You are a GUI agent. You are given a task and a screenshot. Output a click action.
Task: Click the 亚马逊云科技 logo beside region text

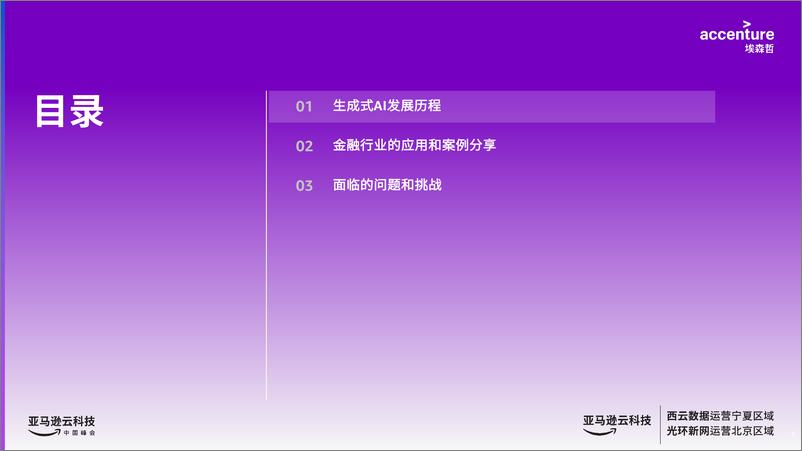pos(617,425)
